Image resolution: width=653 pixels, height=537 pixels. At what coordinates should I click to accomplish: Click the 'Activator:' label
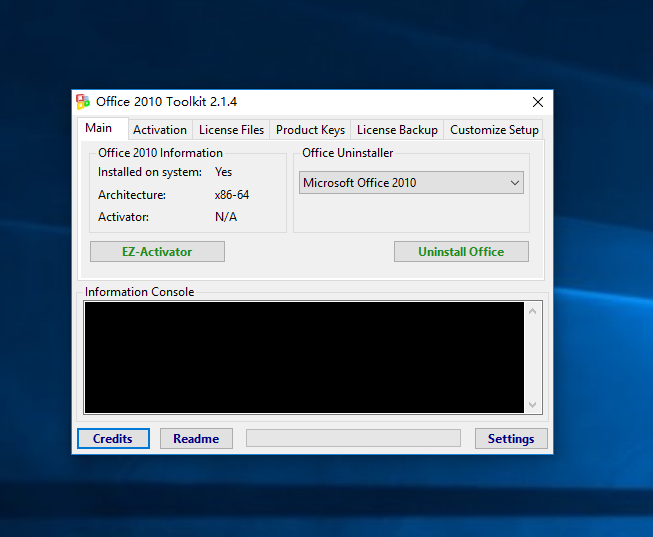coord(123,217)
